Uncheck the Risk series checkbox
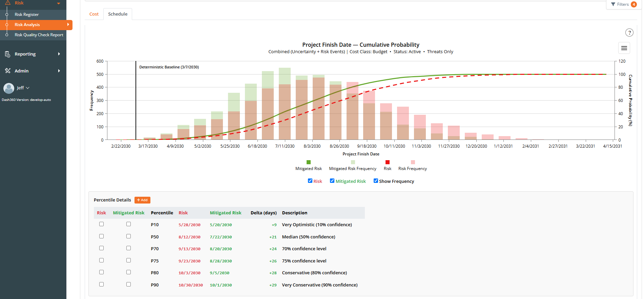644x299 pixels. (310, 181)
